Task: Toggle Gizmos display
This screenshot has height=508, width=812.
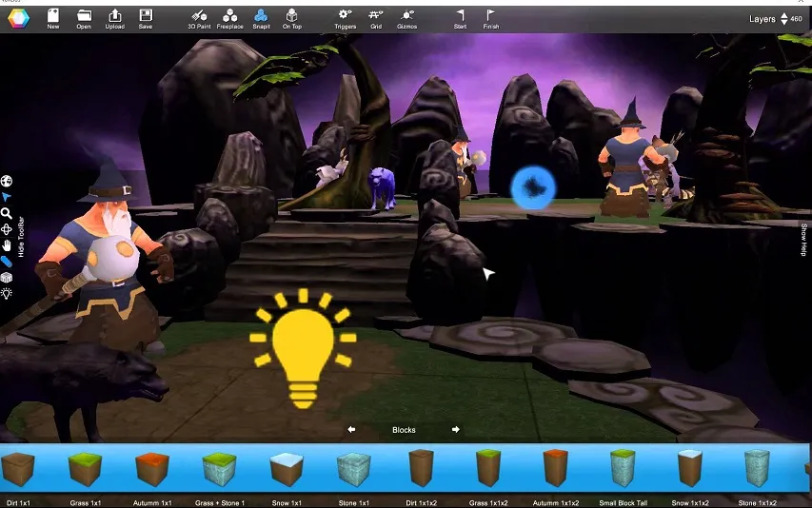Action: [x=407, y=19]
